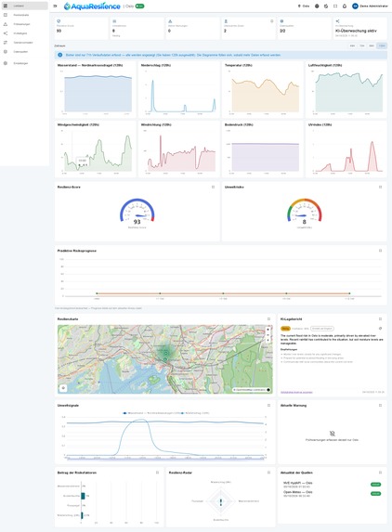This screenshot has height=532, width=392.
Task: Click the 'Erstellt auf Englisch' chip
Action: click(x=322, y=329)
